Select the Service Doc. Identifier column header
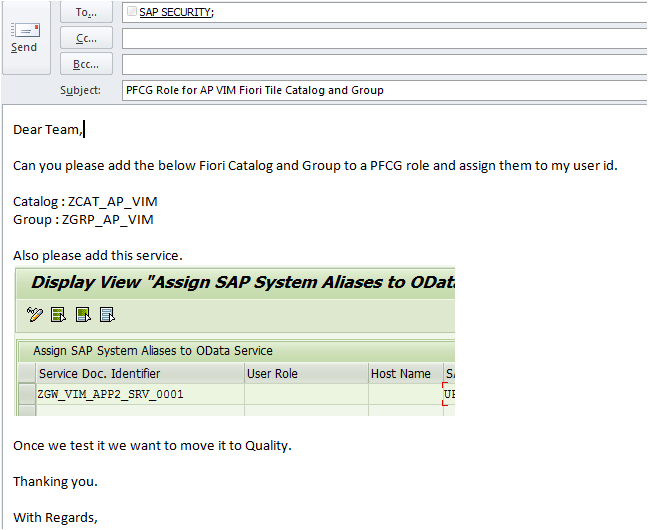648x530 pixels. point(140,373)
